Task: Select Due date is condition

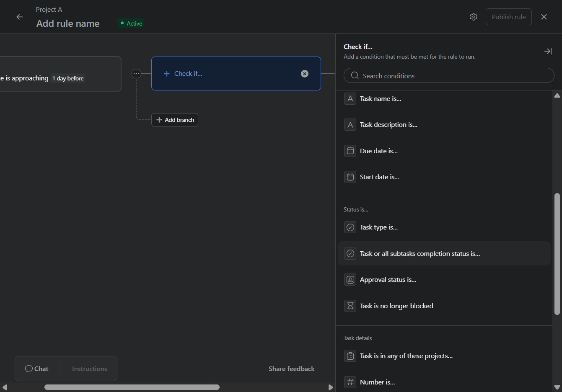Action: click(x=444, y=151)
